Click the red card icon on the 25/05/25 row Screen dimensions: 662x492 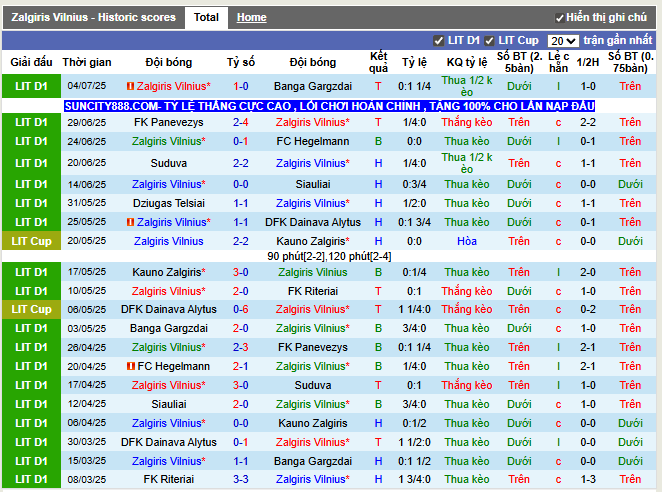click(x=130, y=222)
